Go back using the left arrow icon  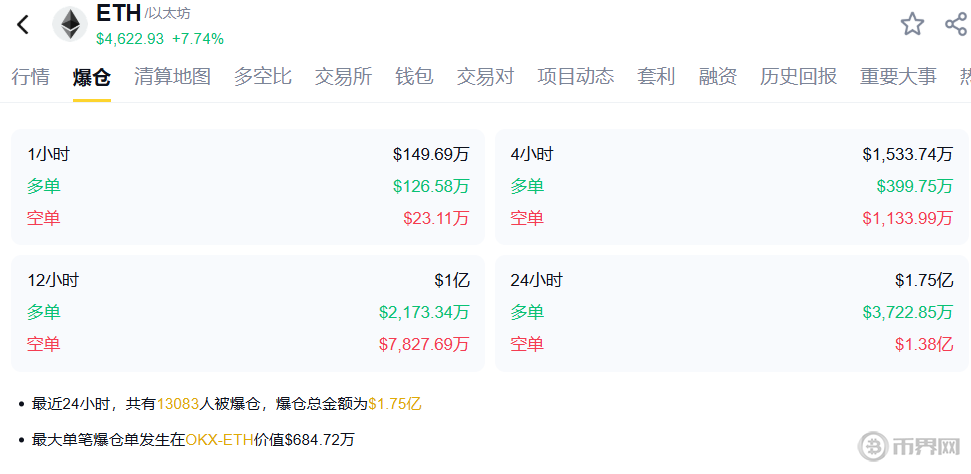click(23, 25)
